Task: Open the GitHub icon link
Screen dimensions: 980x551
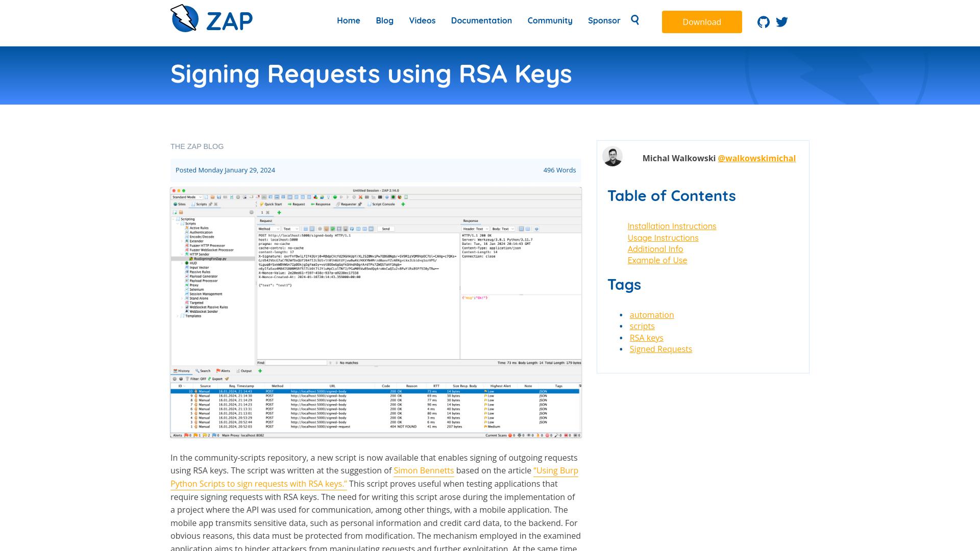Action: click(x=764, y=22)
